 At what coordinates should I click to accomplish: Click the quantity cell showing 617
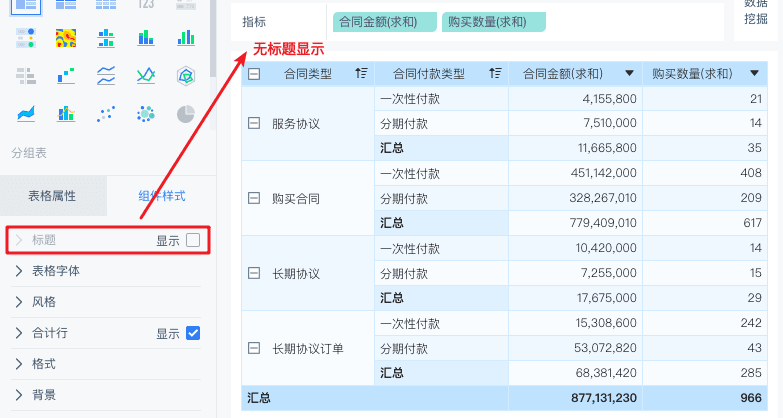705,223
